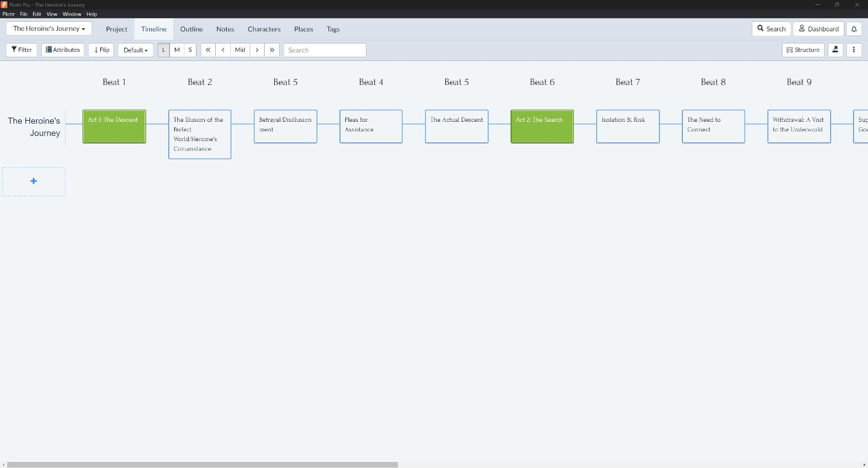Click the timeline Search input field

325,50
